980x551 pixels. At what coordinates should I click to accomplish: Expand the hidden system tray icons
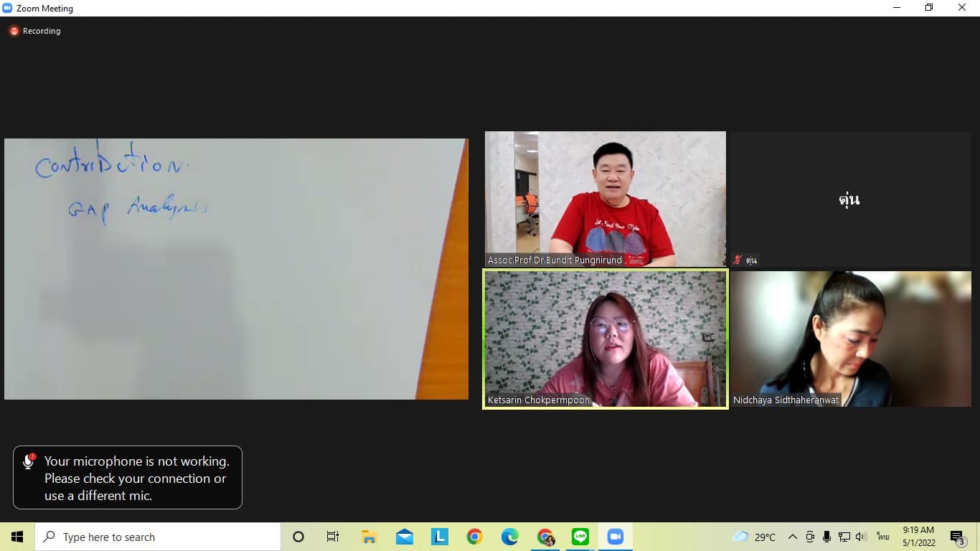point(793,537)
